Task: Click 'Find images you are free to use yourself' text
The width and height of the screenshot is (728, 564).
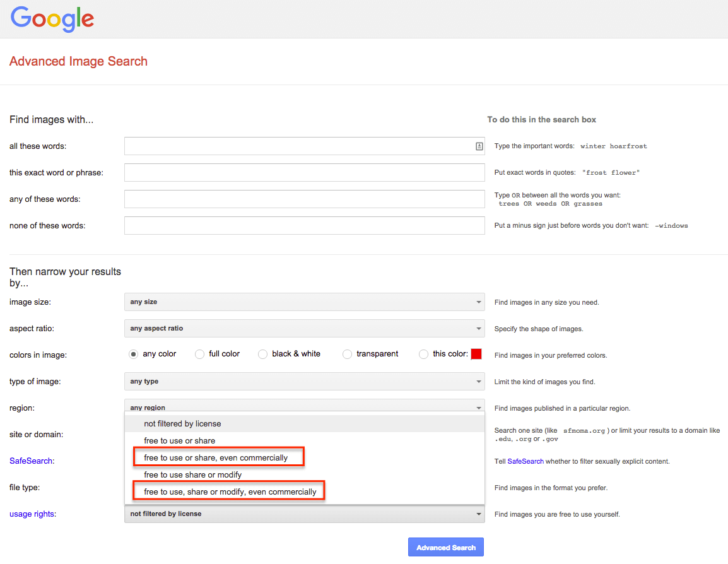Action: point(557,514)
